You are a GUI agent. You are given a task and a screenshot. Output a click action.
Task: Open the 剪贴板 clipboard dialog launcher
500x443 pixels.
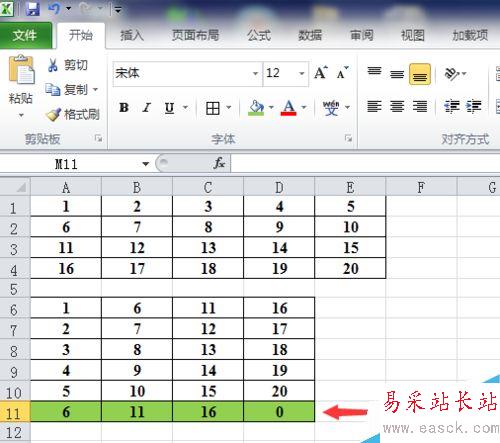[x=98, y=138]
